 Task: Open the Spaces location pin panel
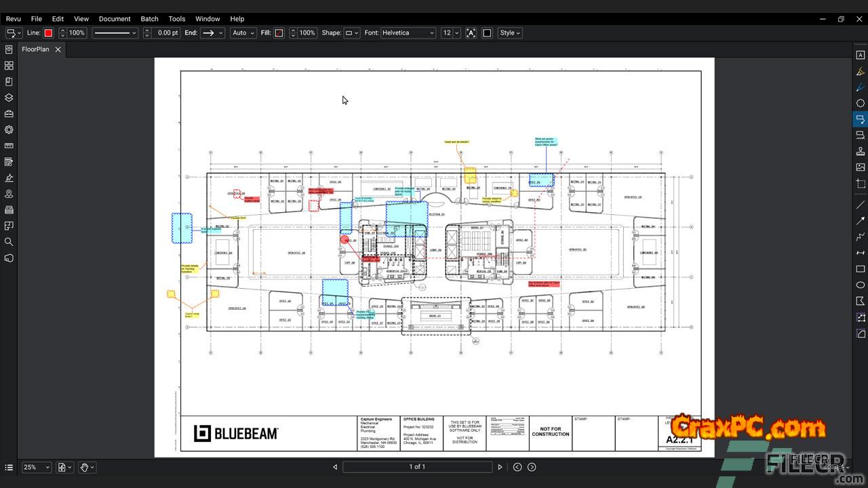(9, 194)
